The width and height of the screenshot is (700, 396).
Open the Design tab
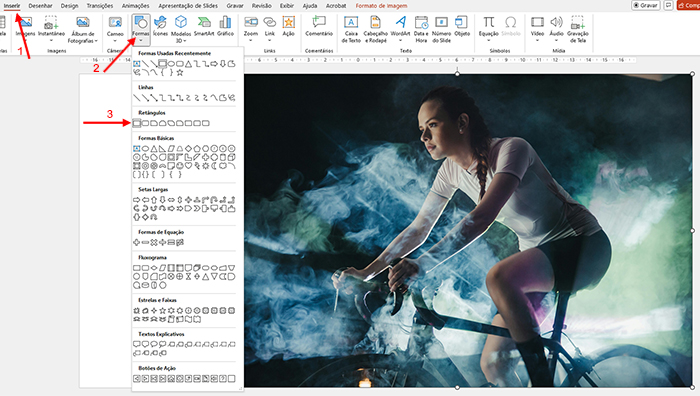(69, 6)
